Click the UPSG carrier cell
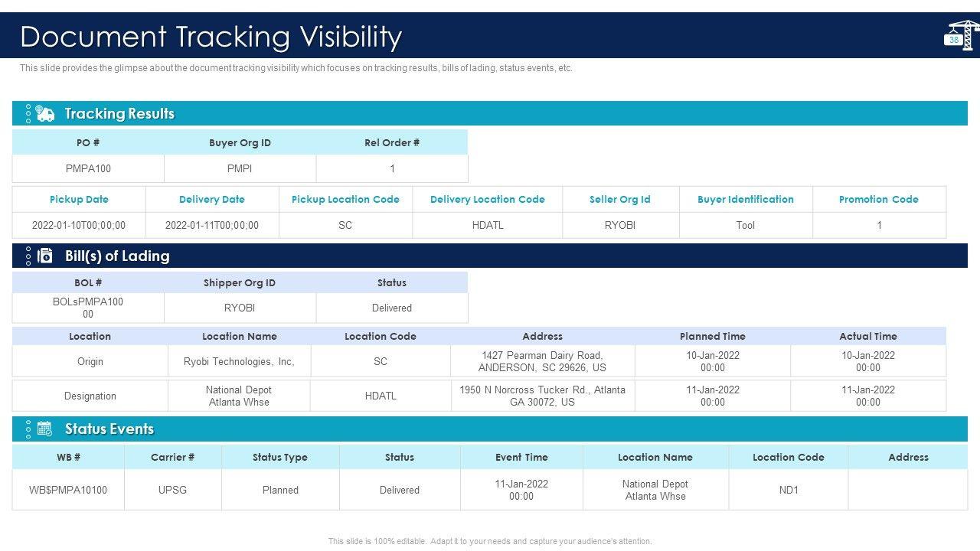Image resolution: width=980 pixels, height=551 pixels. (172, 490)
